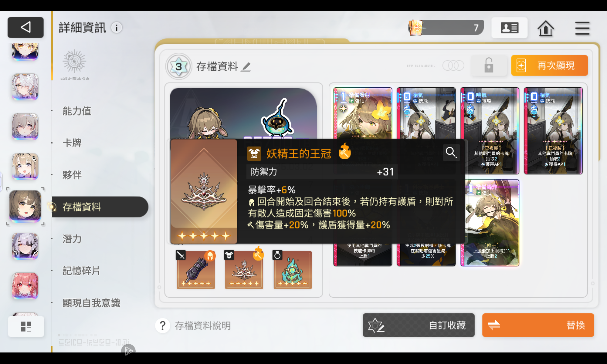Click the magnifier icon in the crown tooltip
The image size is (607, 364).
coord(451,152)
